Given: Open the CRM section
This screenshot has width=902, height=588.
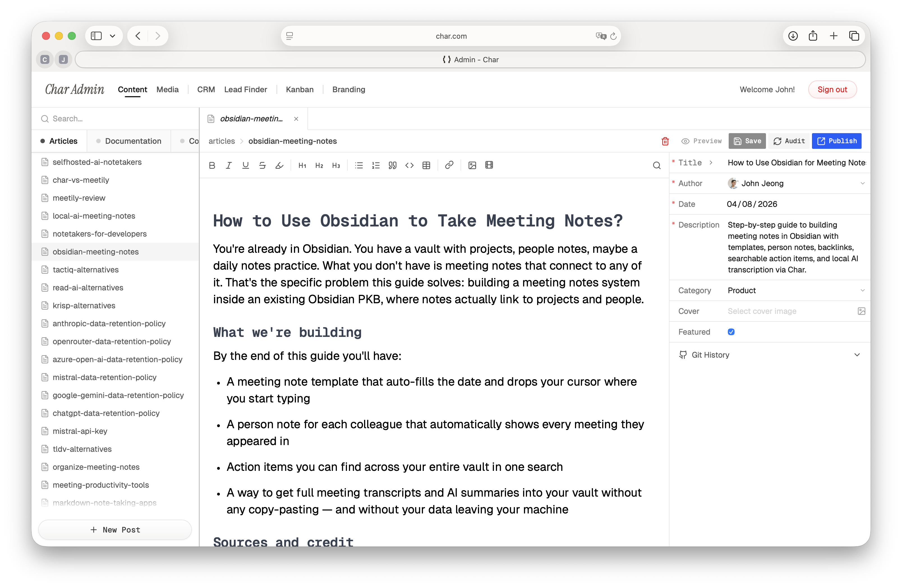Looking at the screenshot, I should click(206, 89).
